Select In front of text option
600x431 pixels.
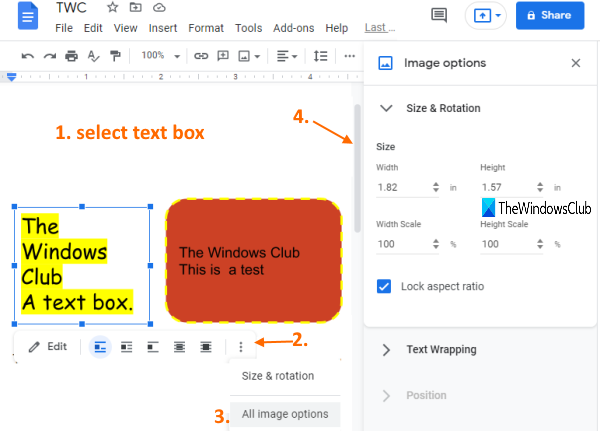[206, 347]
